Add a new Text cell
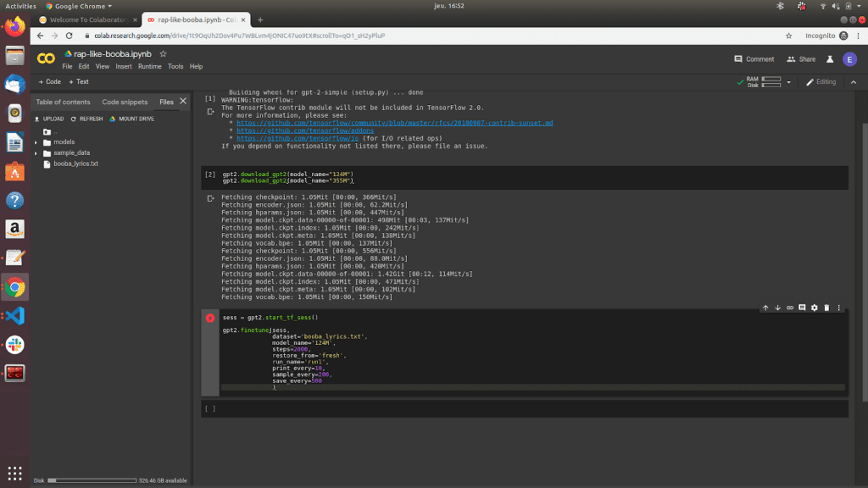868x488 pixels. [x=79, y=82]
